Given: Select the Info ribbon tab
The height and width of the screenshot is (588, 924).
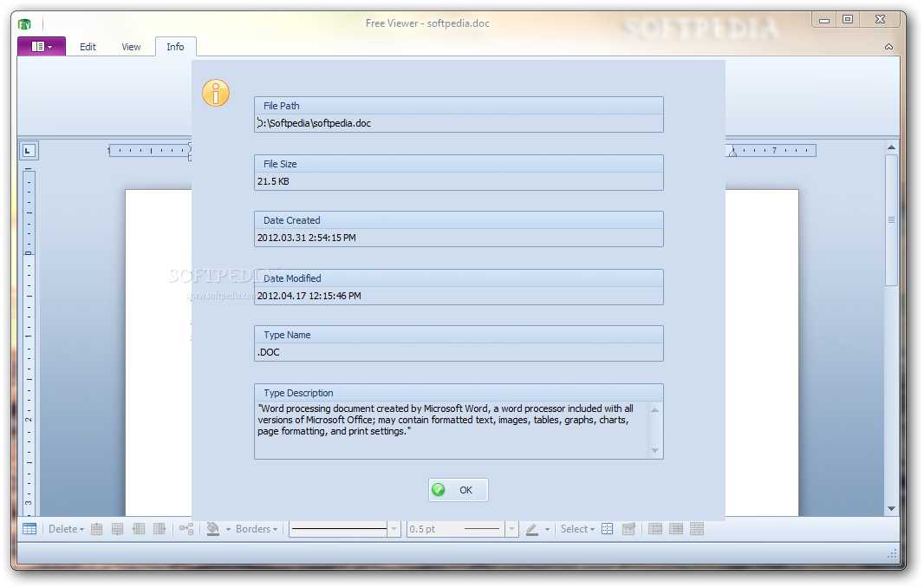Looking at the screenshot, I should (175, 47).
